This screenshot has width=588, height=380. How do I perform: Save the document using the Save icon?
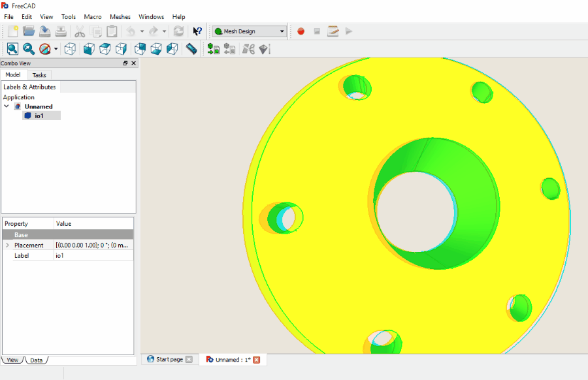(44, 31)
